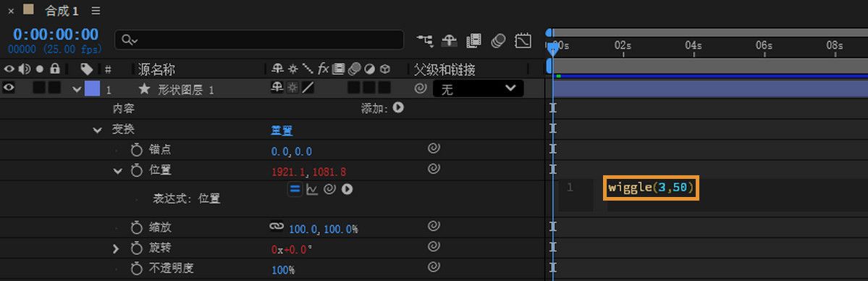Click 重置 to reset transform
The height and width of the screenshot is (281, 868).
coord(282,131)
